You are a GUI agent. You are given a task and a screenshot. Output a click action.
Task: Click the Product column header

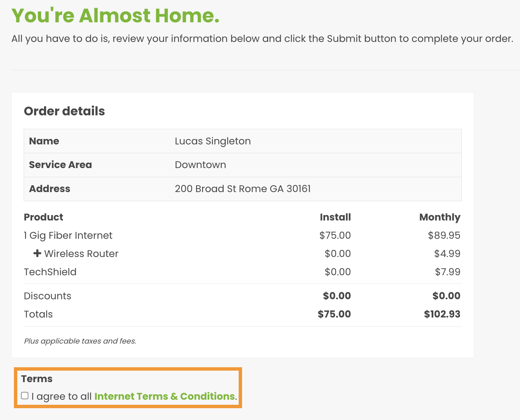click(x=44, y=217)
